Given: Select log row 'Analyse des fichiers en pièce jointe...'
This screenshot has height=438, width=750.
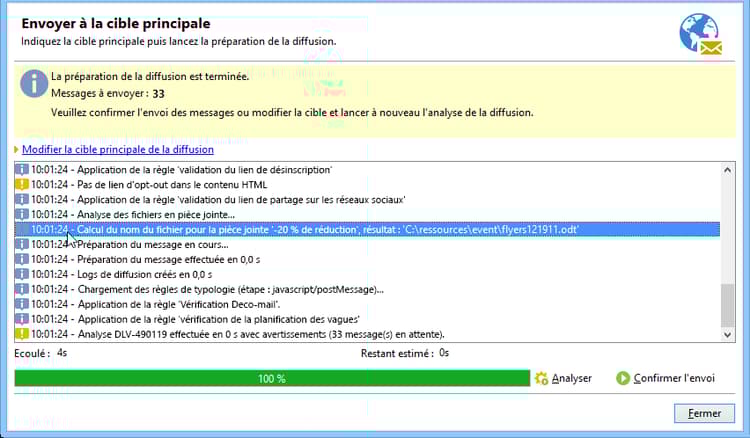Looking at the screenshot, I should 367,214.
